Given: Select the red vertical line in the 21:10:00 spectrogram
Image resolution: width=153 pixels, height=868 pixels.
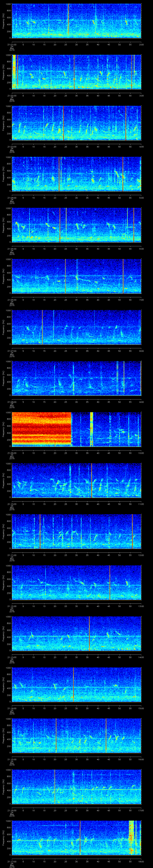Looking at the screenshot, I should click(91, 481).
